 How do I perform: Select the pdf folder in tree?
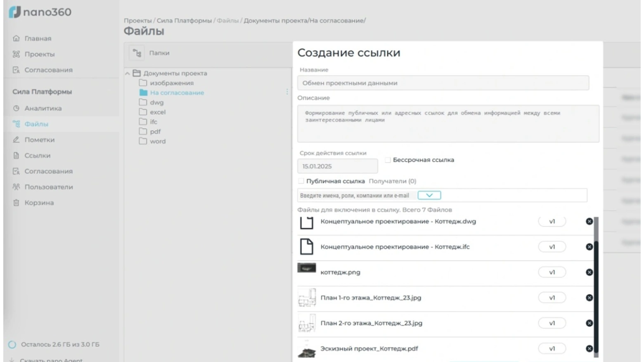pos(155,132)
